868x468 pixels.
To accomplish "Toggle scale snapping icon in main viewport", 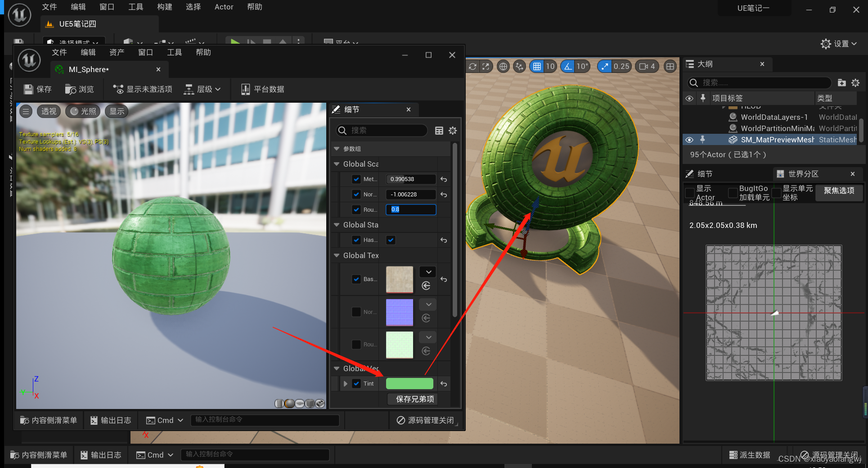I will tap(605, 66).
